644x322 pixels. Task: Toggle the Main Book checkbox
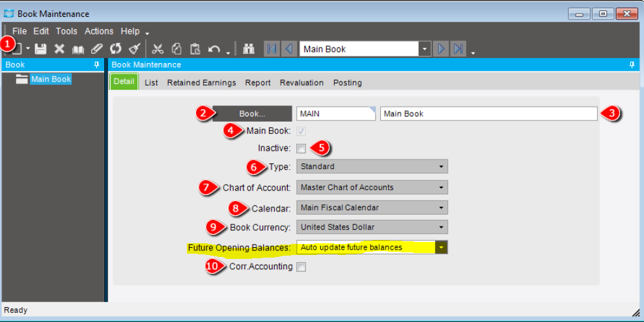point(301,131)
